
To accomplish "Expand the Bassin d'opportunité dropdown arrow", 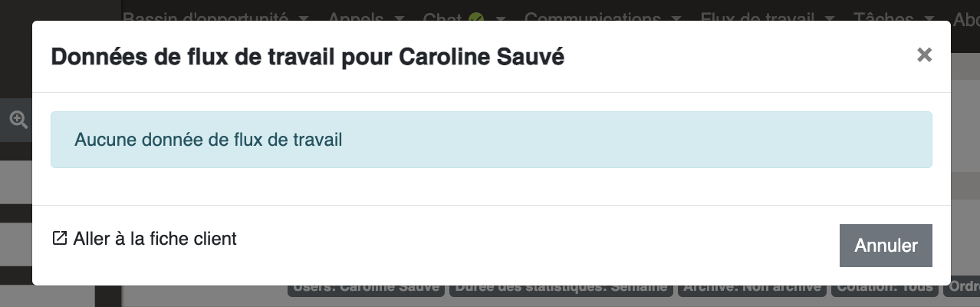I will [304, 18].
